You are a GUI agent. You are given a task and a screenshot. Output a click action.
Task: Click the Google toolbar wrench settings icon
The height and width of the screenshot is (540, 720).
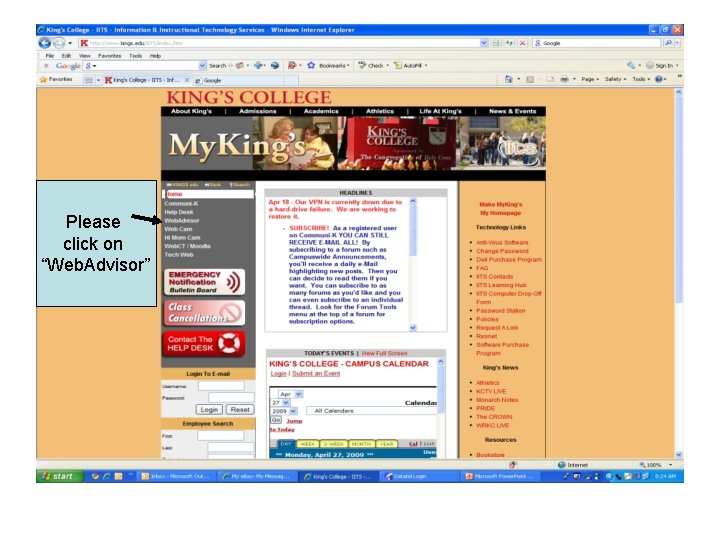(631, 66)
